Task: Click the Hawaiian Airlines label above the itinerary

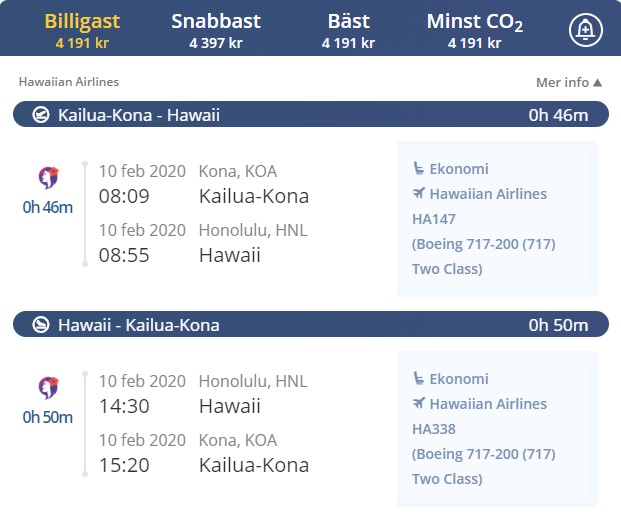Action: (69, 82)
